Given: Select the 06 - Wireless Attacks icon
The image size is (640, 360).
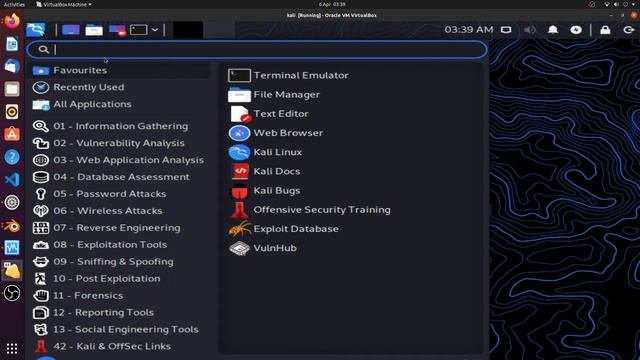Looking at the screenshot, I should click(41, 211).
